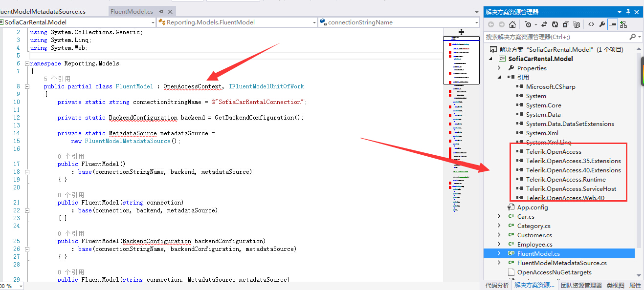Screen dimensions: 644x290
Task: Open the document tab overflow dropdown arrow
Action: (x=476, y=11)
